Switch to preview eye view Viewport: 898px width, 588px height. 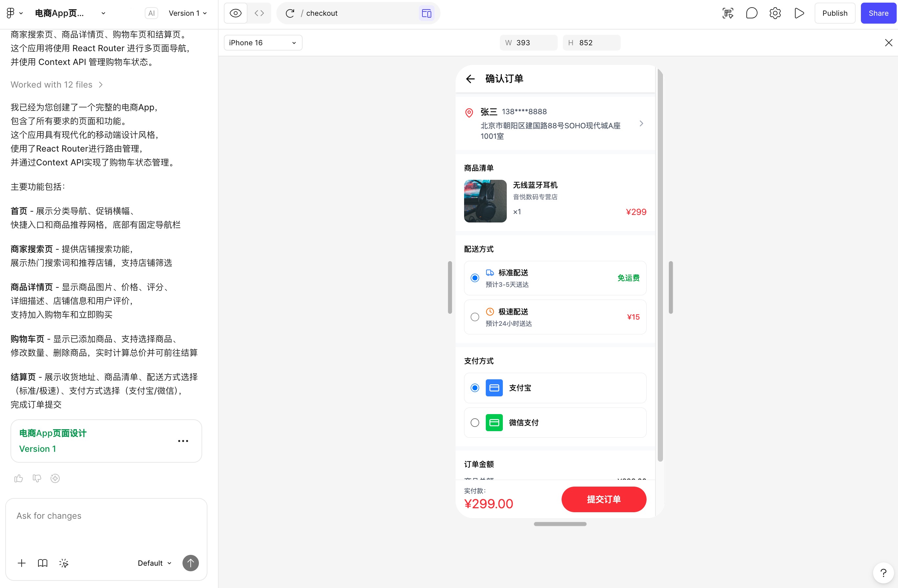click(x=235, y=13)
